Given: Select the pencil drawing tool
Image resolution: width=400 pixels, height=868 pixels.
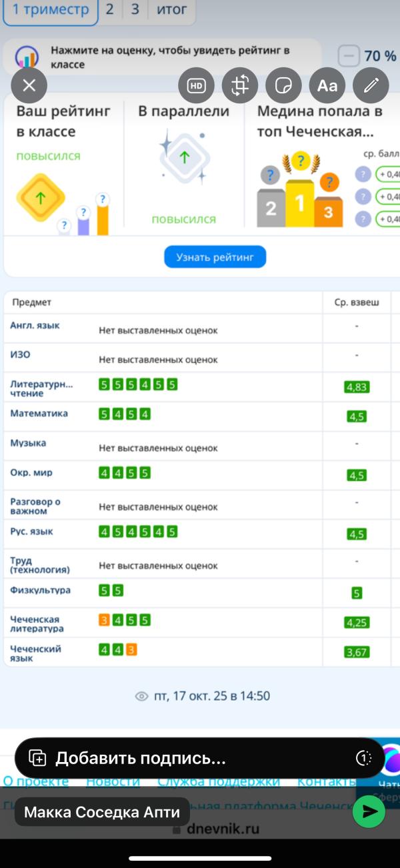Looking at the screenshot, I should [371, 85].
